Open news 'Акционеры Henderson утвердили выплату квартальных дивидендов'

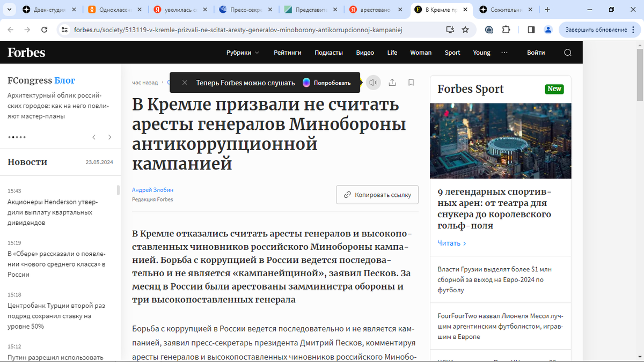53,212
